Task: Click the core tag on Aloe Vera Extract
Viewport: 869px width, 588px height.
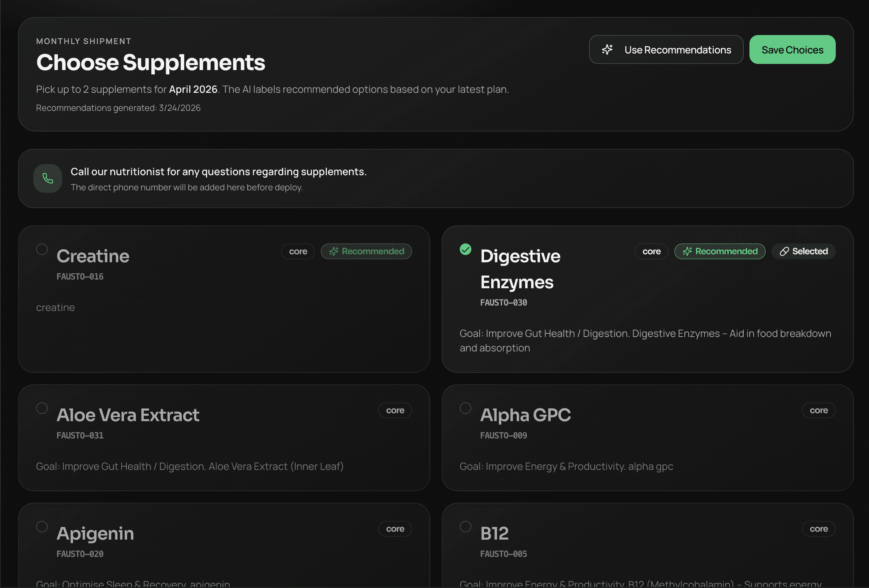Action: [395, 410]
